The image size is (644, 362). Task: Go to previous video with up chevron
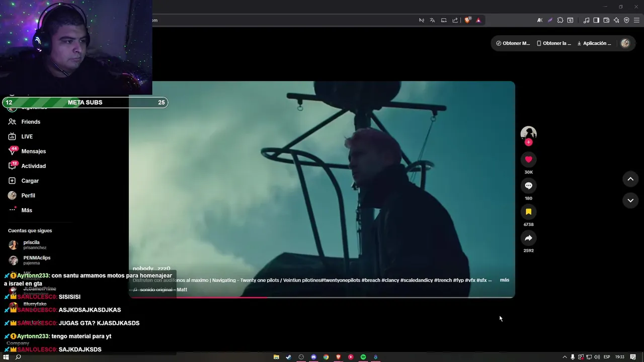[630, 179]
